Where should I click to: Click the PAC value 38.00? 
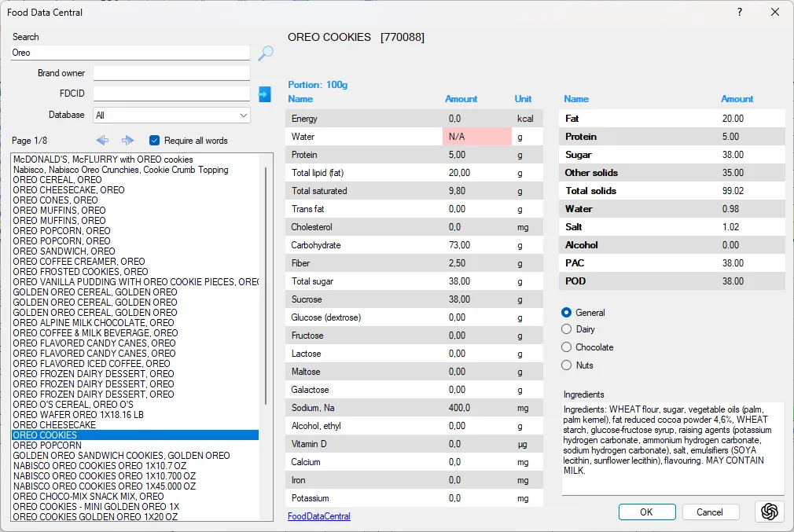(x=733, y=262)
